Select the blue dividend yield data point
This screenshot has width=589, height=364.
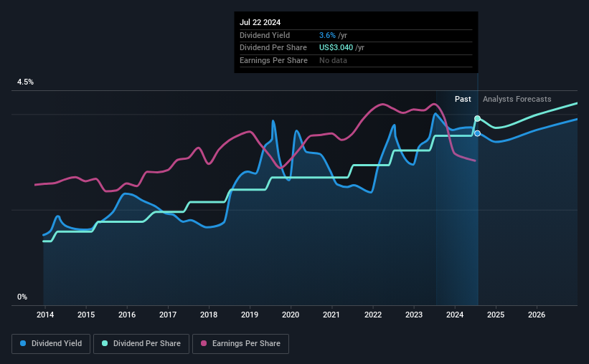(477, 133)
